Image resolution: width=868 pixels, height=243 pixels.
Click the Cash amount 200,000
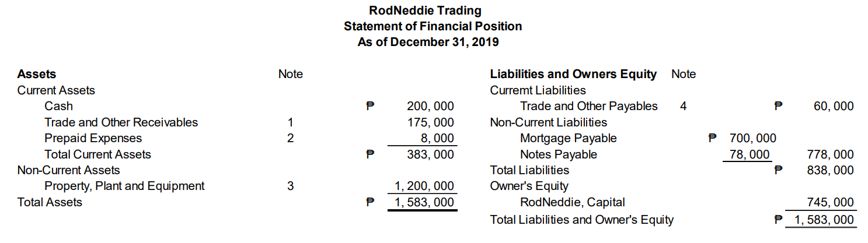tap(430, 106)
